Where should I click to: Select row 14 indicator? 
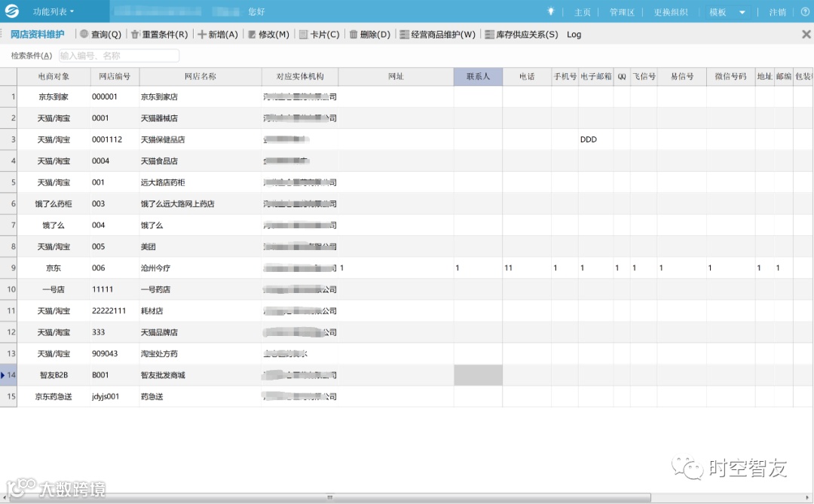(x=9, y=374)
